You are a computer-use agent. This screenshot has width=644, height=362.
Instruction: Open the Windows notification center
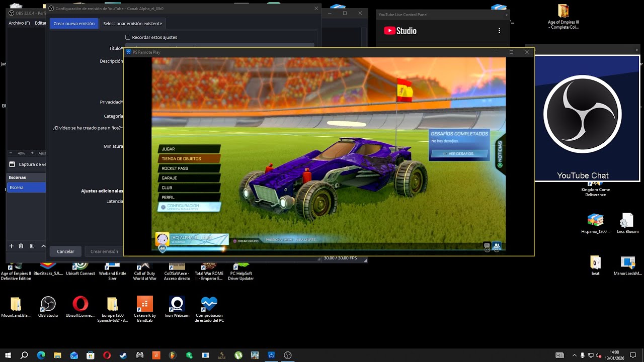633,355
